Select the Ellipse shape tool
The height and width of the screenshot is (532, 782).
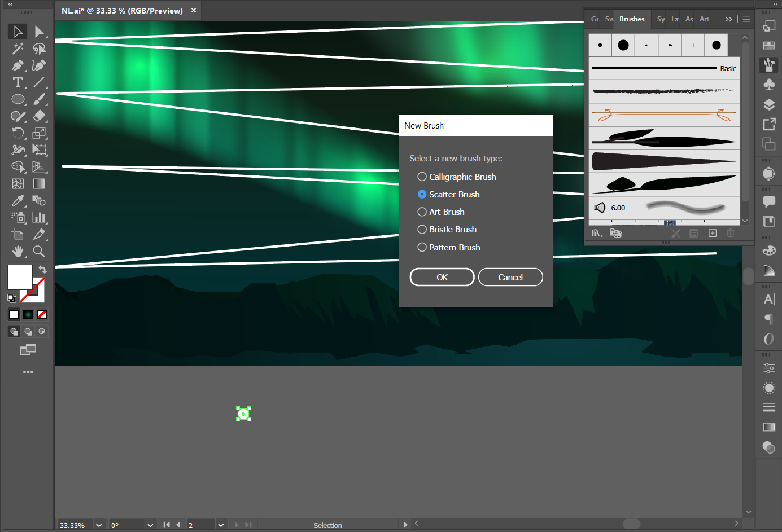click(18, 99)
